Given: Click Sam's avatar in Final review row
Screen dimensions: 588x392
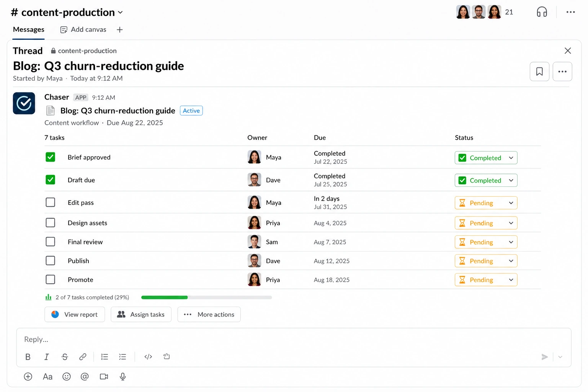Looking at the screenshot, I should click(254, 242).
